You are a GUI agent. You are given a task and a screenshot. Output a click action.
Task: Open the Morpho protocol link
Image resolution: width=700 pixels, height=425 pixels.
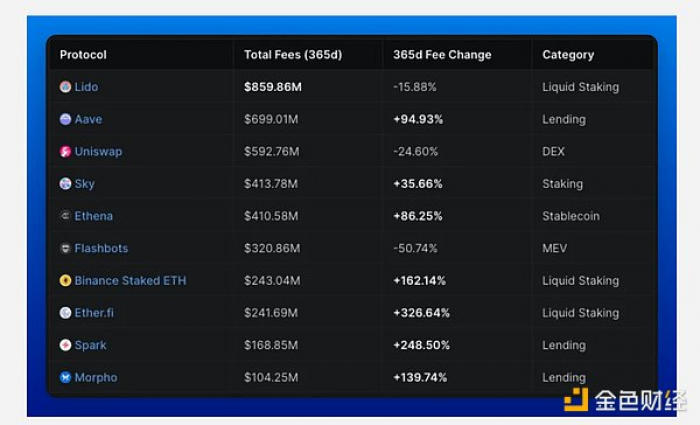tap(96, 378)
